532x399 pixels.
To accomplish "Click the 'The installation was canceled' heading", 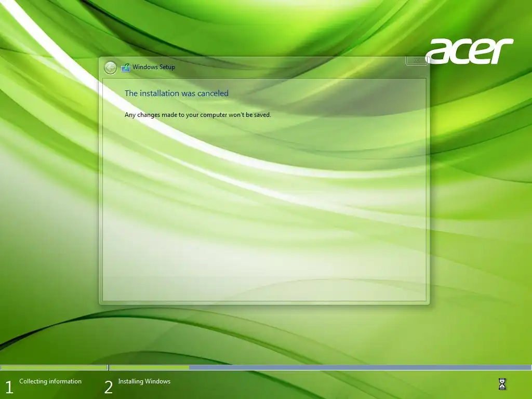I will point(177,94).
